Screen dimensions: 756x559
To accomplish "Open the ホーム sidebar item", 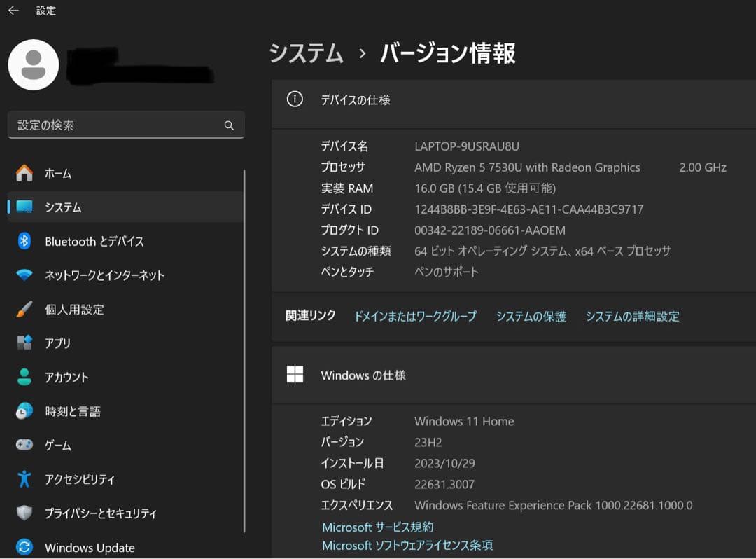I will pyautogui.click(x=24, y=172).
